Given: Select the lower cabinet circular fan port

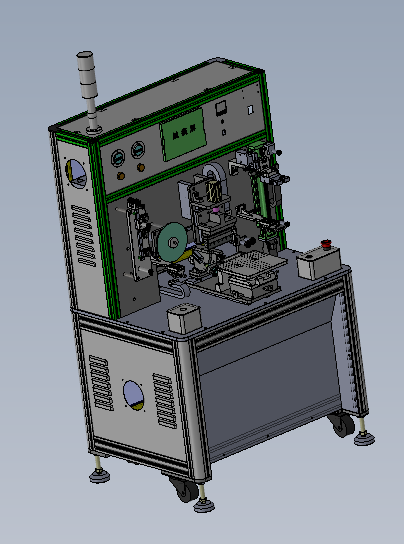Looking at the screenshot, I should pyautogui.click(x=133, y=396).
